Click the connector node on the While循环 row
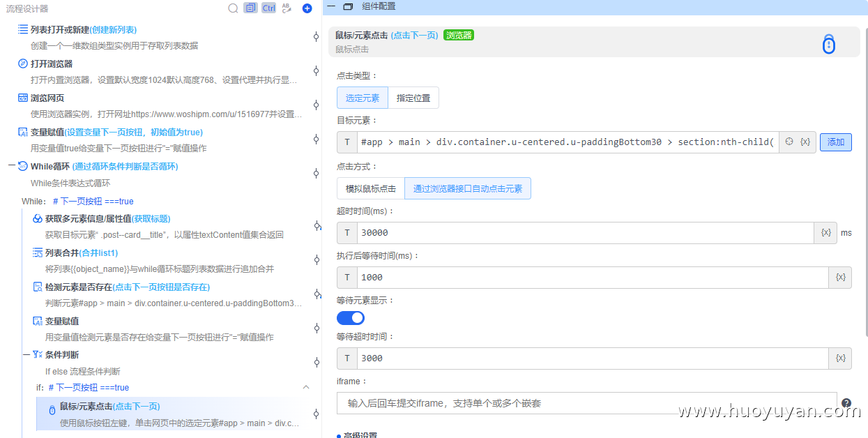Viewport: 868px width, 438px height. [x=317, y=174]
